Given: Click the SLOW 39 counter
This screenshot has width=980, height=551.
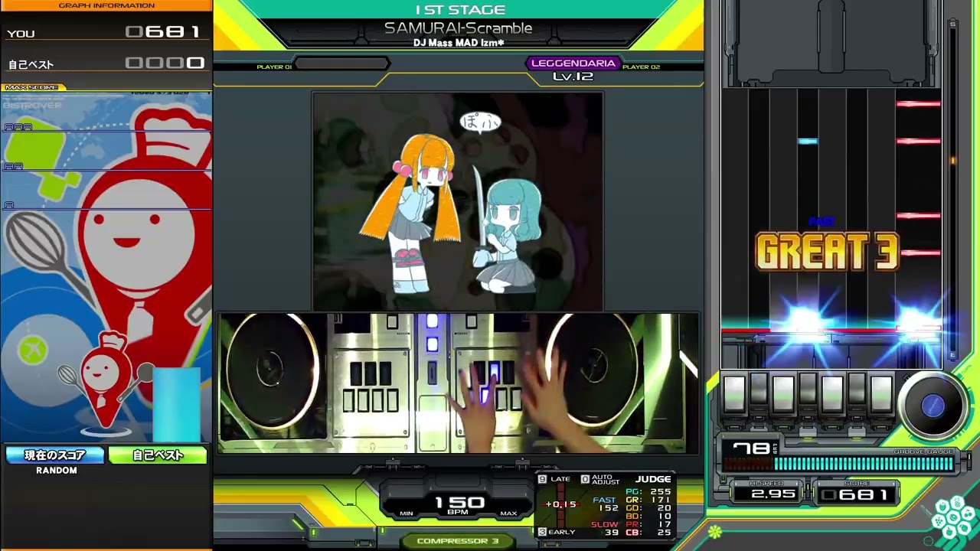Looking at the screenshot, I should 605,528.
